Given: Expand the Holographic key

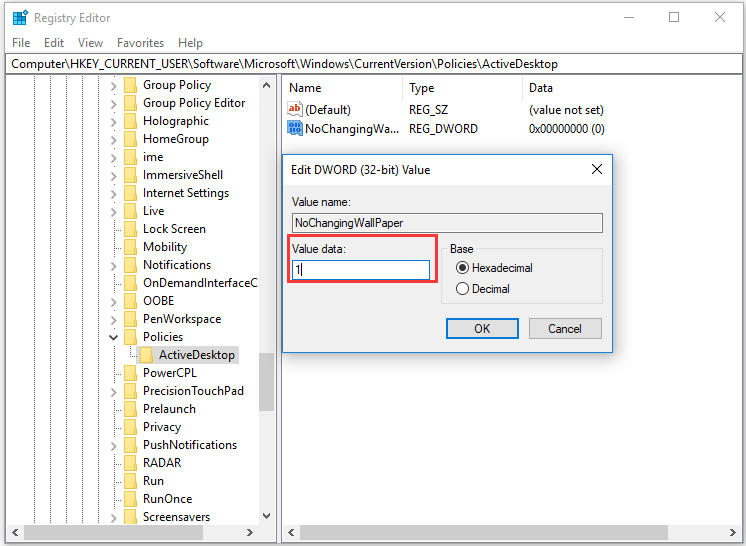Looking at the screenshot, I should (113, 122).
